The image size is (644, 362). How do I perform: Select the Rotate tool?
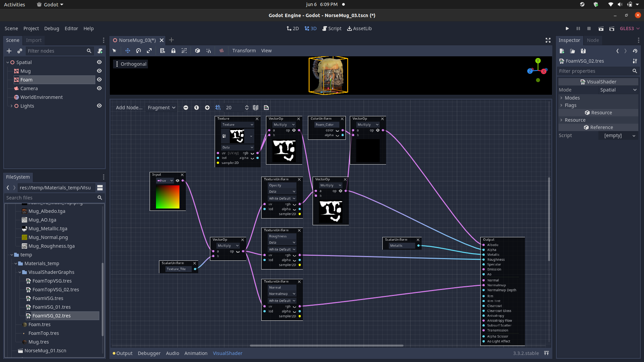(x=138, y=51)
